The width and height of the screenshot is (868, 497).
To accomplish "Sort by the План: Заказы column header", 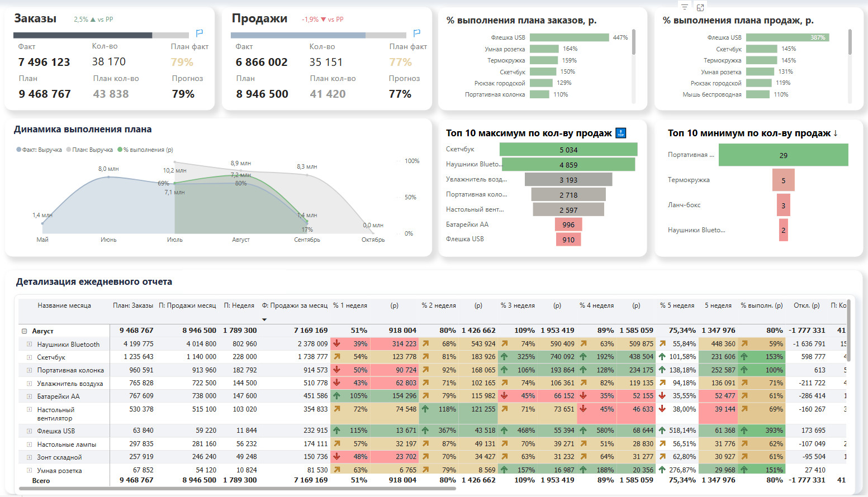I will tap(133, 305).
